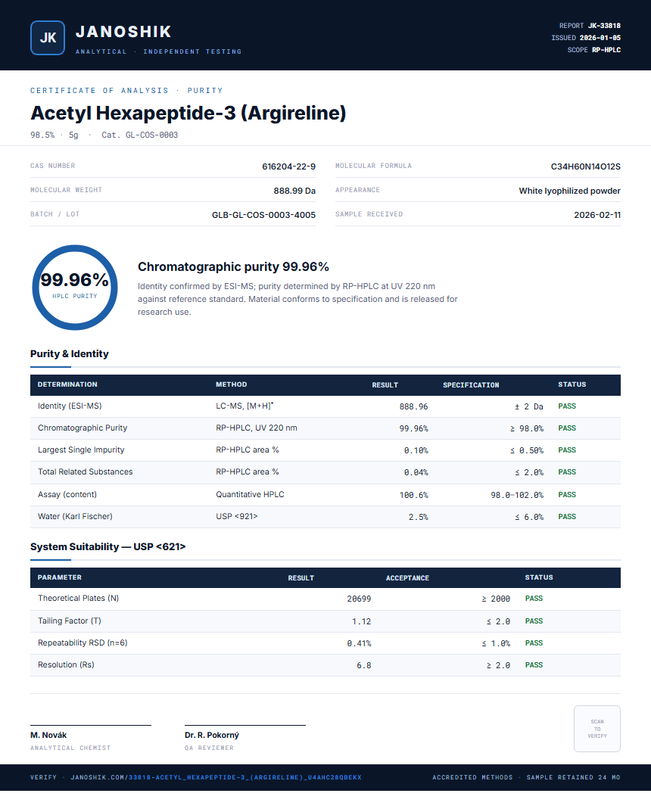Click the 99.96% HPLC purity ring
Image resolution: width=651 pixels, height=812 pixels.
click(75, 288)
